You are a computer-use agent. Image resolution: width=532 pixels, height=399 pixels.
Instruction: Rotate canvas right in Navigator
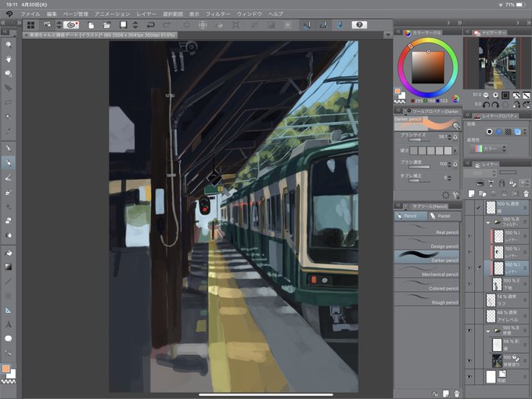(495, 105)
